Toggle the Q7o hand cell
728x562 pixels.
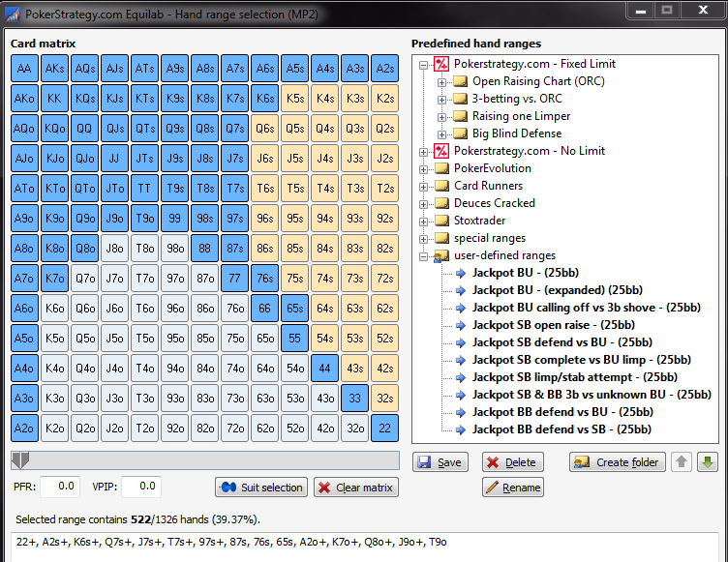point(85,279)
